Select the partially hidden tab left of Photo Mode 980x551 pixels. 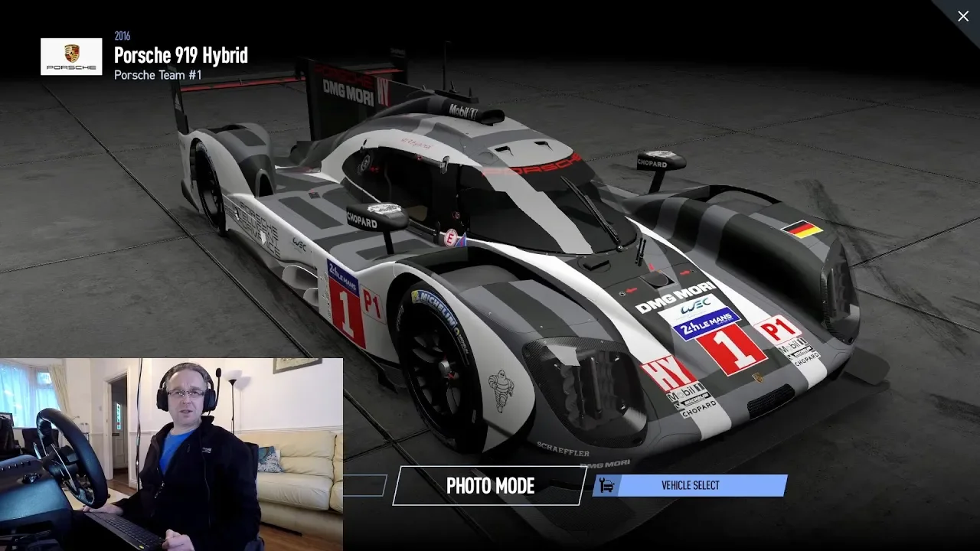coord(366,485)
